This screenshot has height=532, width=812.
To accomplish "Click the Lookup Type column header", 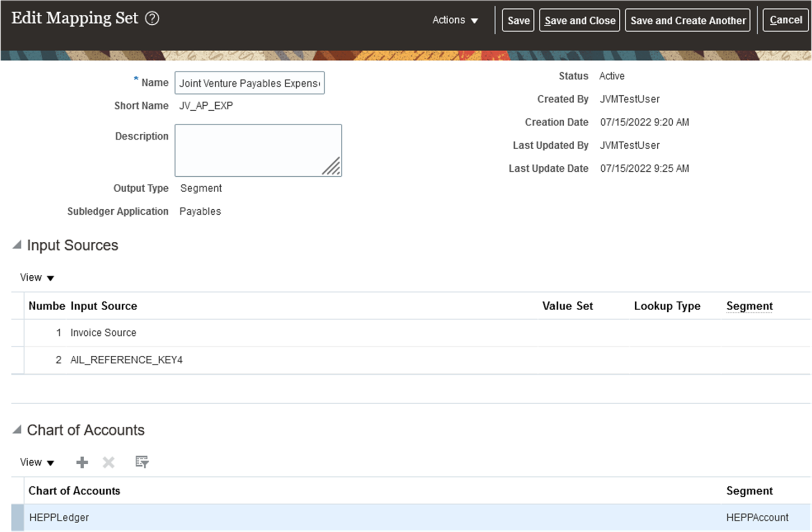I will (667, 306).
